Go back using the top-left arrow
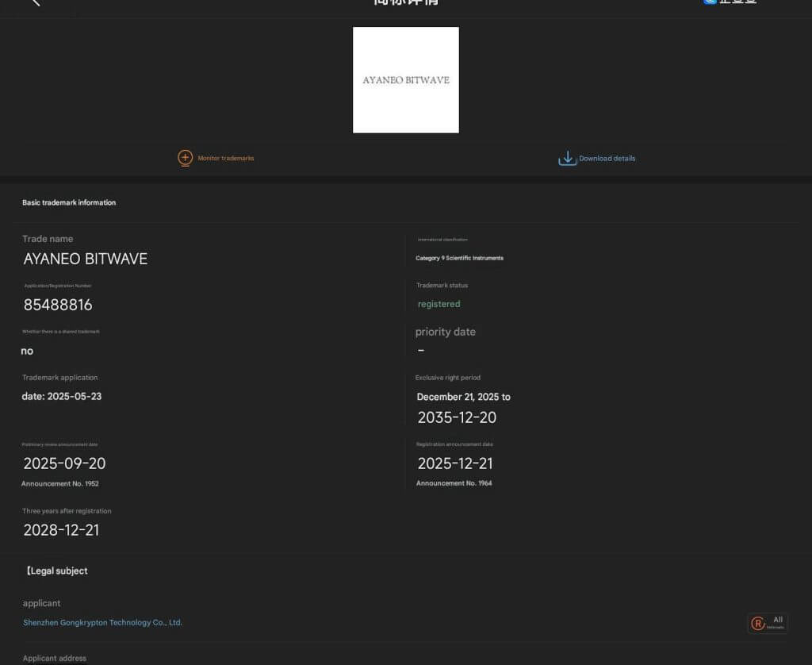Image resolution: width=812 pixels, height=665 pixels. tap(35, 2)
